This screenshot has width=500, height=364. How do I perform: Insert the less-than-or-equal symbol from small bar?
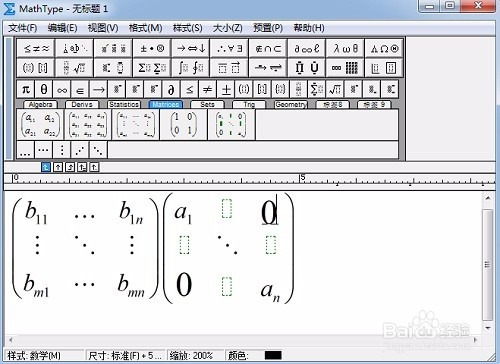(x=189, y=89)
